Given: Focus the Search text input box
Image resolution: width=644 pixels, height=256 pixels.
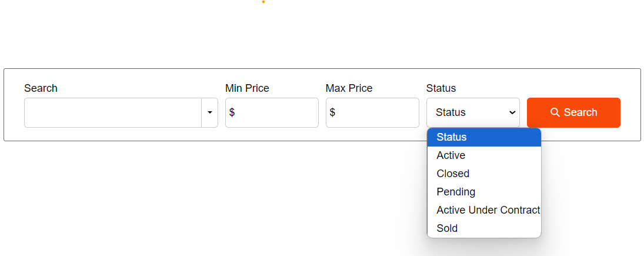Looking at the screenshot, I should click(x=113, y=112).
